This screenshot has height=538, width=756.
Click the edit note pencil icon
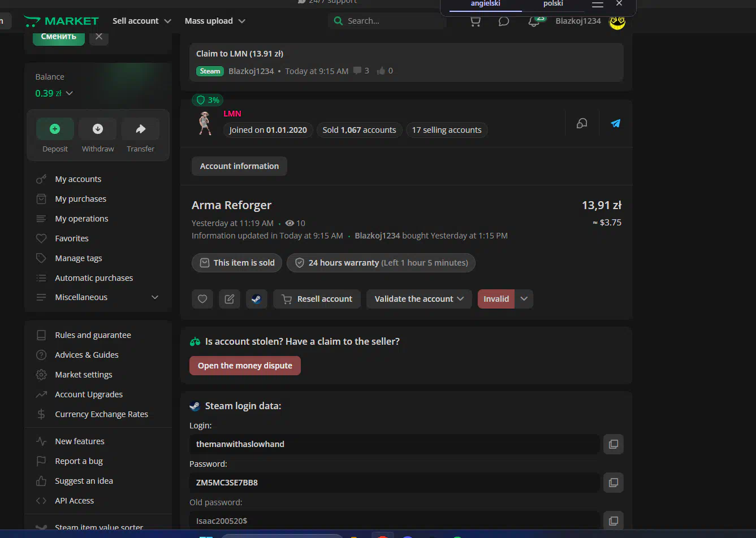230,299
